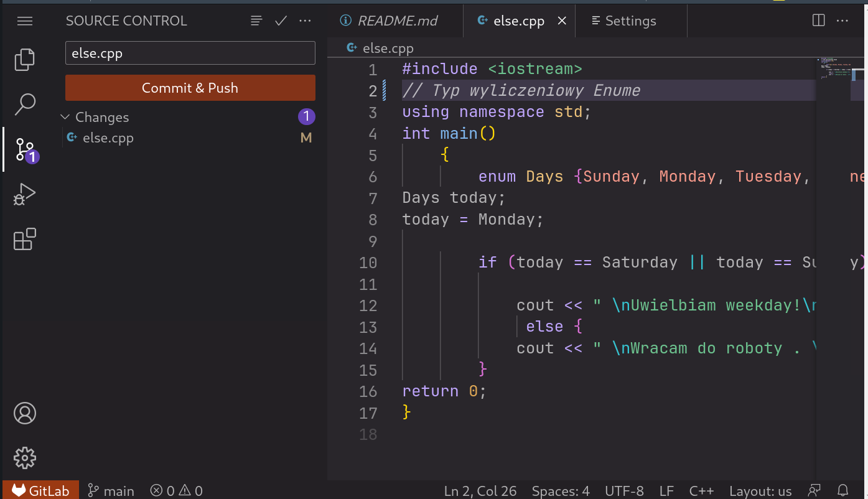Click View as Tree icon in Source Control
The height and width of the screenshot is (499, 868).
pos(256,21)
